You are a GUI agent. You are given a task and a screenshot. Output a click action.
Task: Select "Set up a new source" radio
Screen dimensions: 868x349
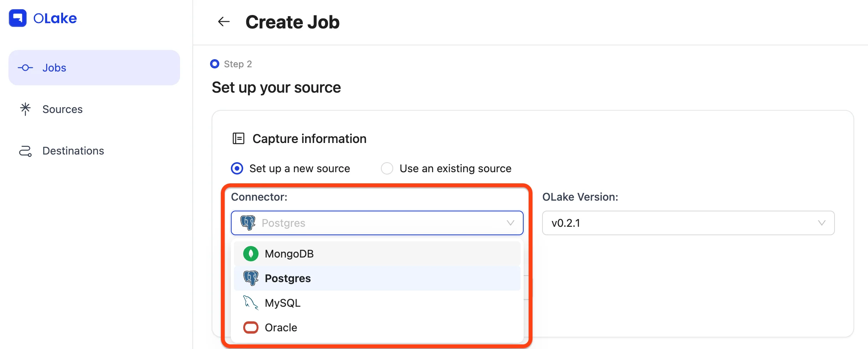coord(237,168)
